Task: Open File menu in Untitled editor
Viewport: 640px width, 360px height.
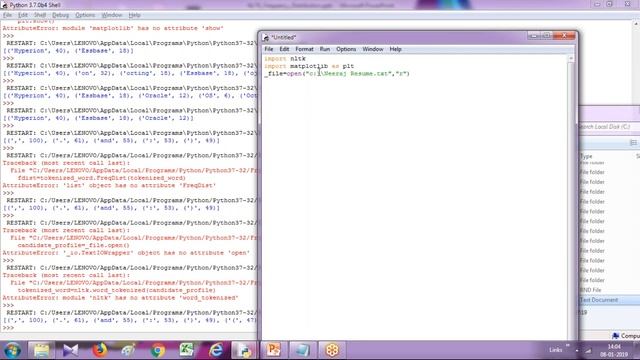Action: coord(269,49)
